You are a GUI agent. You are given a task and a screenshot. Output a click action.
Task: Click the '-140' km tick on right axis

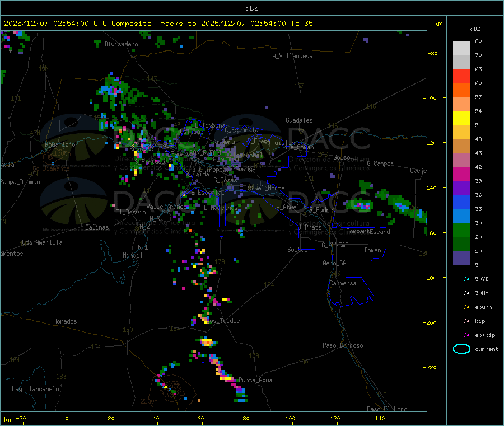[x=431, y=188]
